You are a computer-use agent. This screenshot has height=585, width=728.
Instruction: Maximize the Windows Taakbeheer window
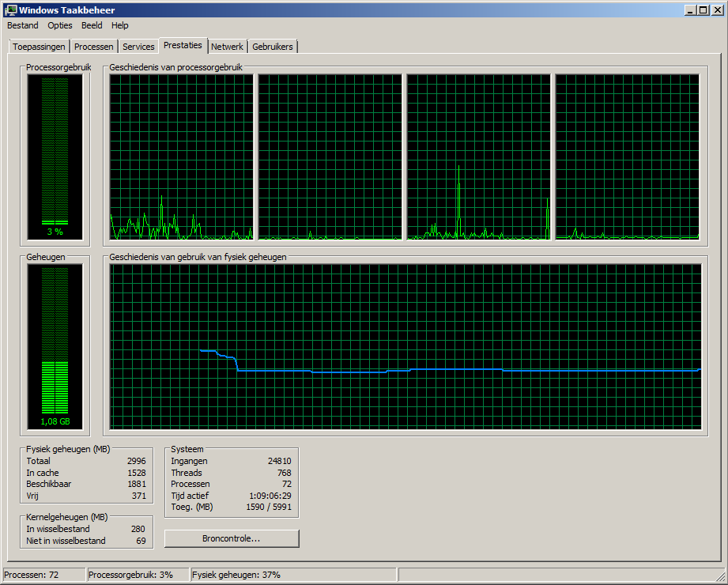point(703,9)
